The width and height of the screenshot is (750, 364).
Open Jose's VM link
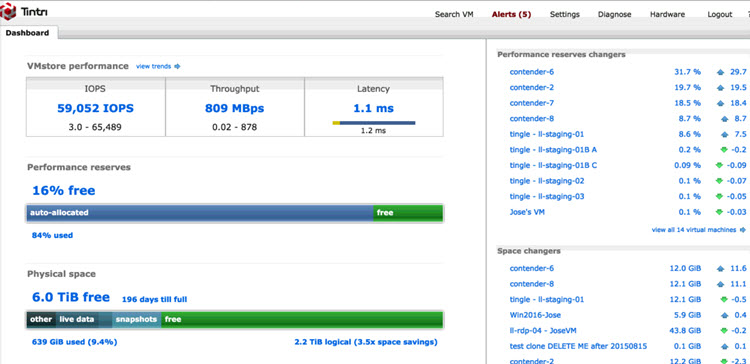point(527,212)
